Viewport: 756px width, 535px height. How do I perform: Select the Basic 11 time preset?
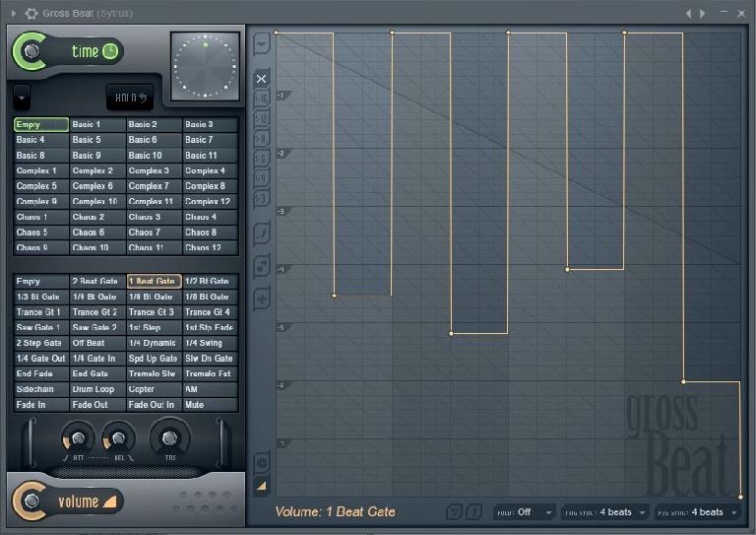(x=211, y=156)
